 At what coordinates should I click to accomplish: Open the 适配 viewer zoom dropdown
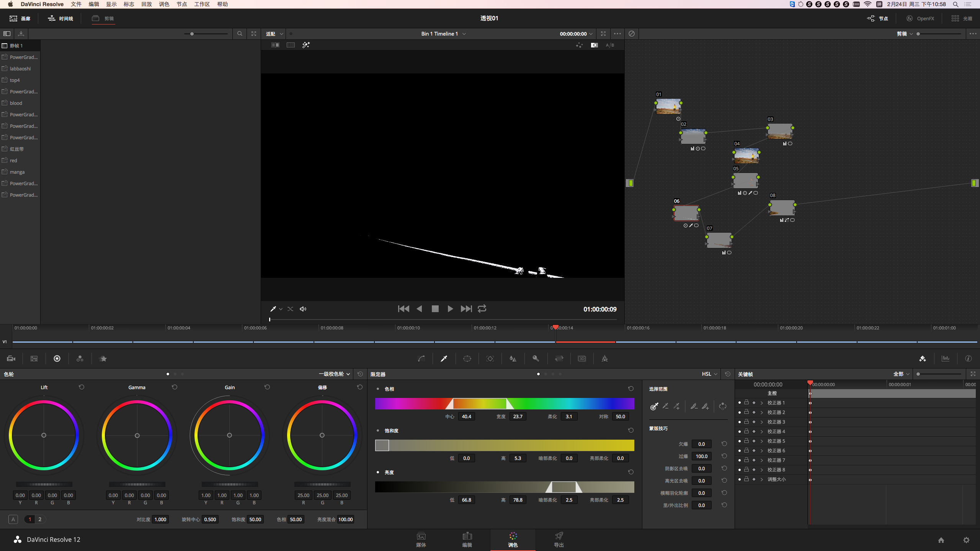point(274,34)
